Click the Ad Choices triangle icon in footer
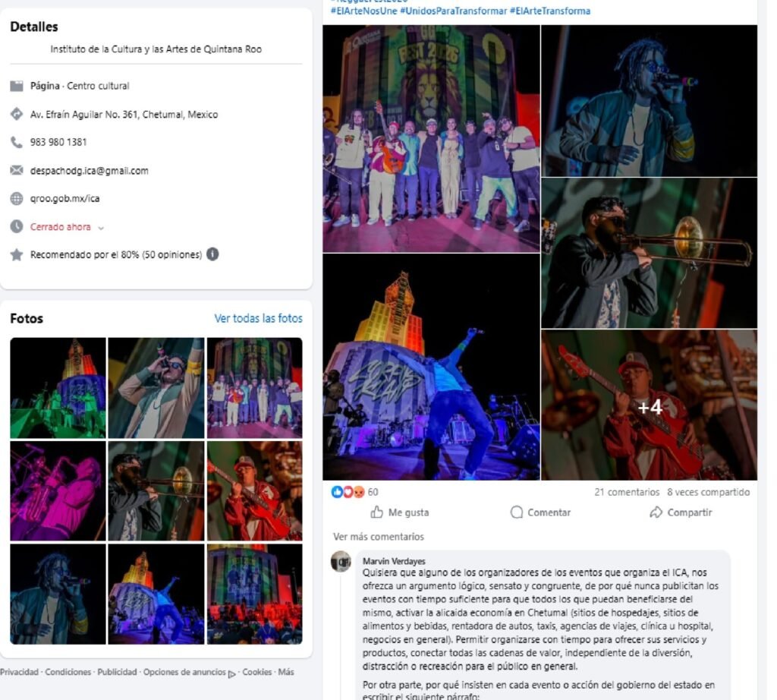 click(231, 674)
